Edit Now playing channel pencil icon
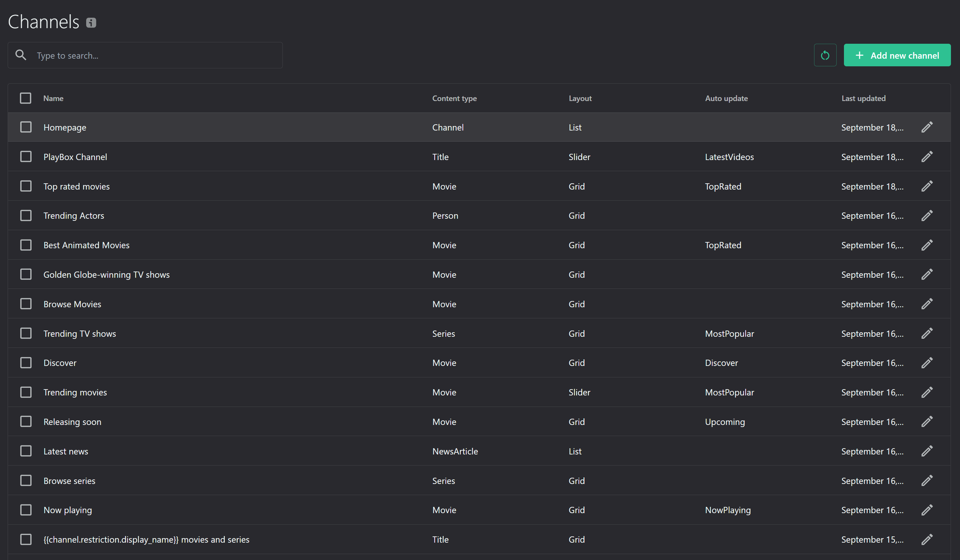The width and height of the screenshot is (960, 560). click(x=927, y=510)
